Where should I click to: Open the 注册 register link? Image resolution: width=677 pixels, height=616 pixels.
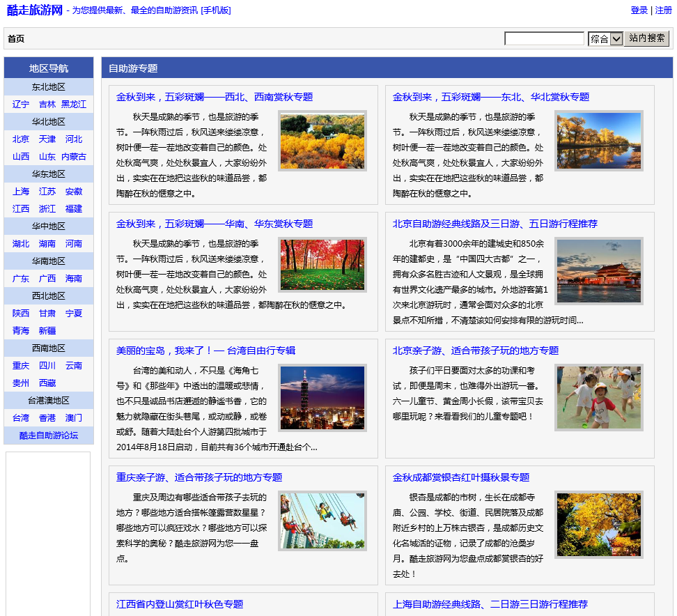click(x=663, y=10)
